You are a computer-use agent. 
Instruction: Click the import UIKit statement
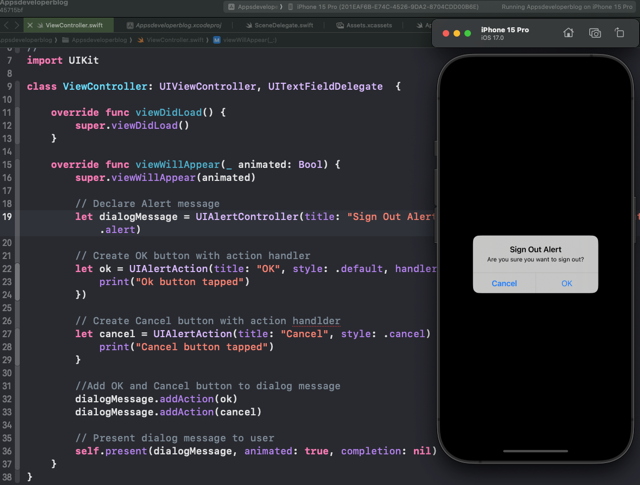coord(62,60)
